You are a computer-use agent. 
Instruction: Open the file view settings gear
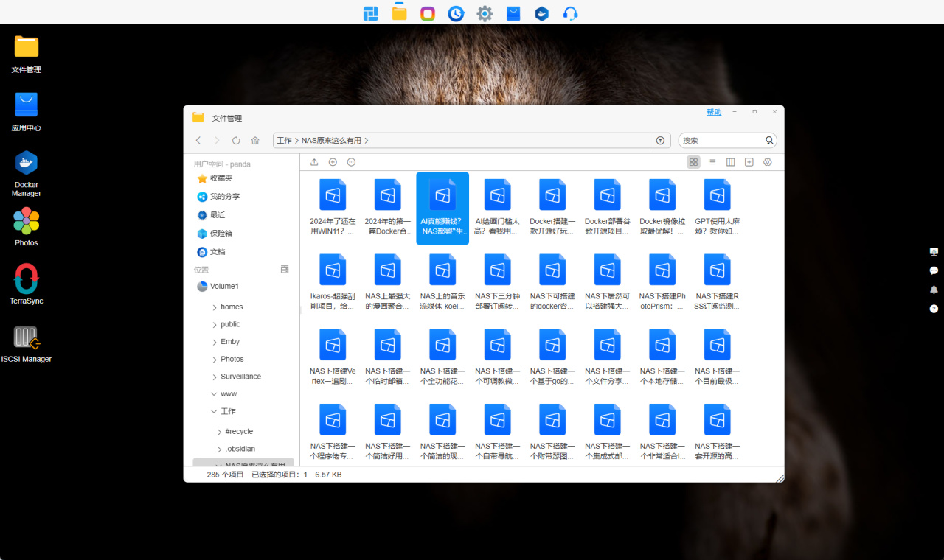pos(767,162)
